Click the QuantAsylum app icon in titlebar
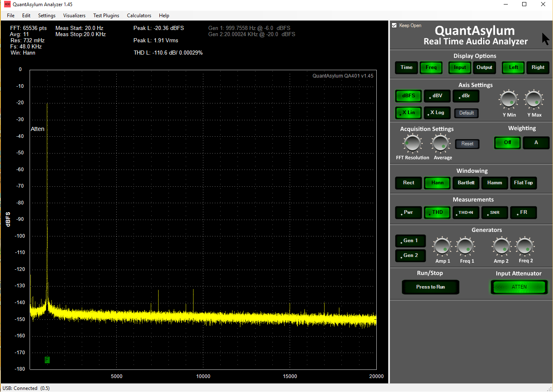 (x=7, y=5)
